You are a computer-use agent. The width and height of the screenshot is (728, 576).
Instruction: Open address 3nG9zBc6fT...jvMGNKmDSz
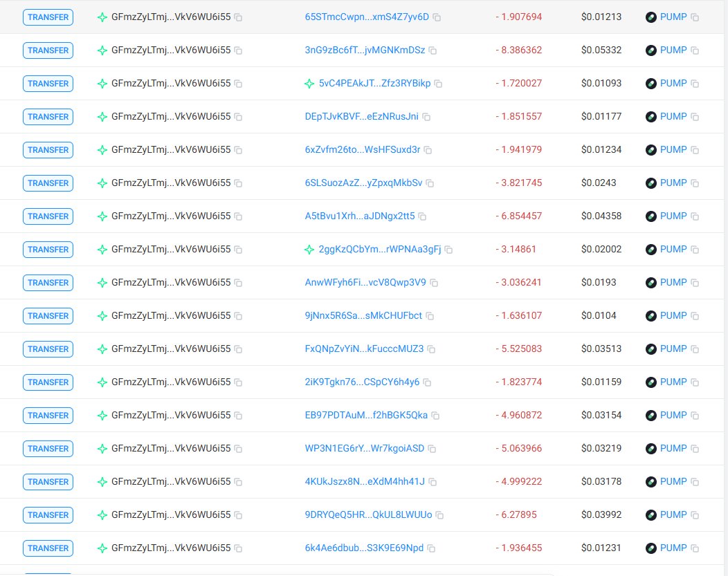tap(365, 50)
